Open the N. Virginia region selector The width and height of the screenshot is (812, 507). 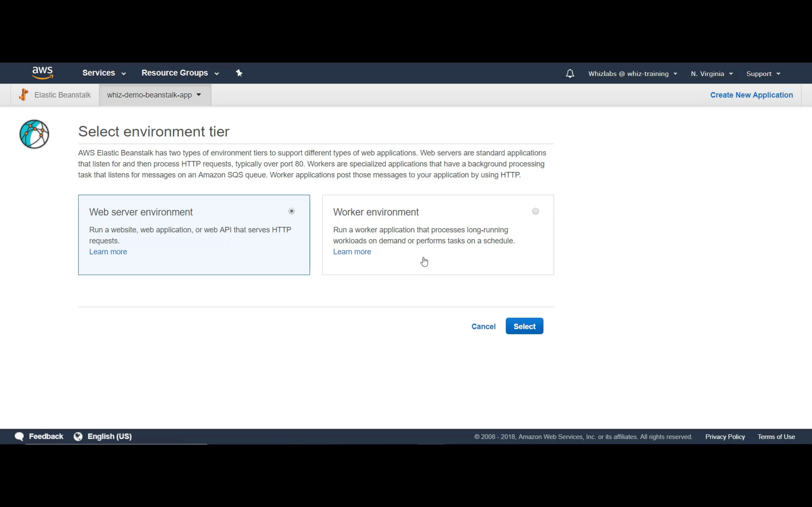(711, 74)
